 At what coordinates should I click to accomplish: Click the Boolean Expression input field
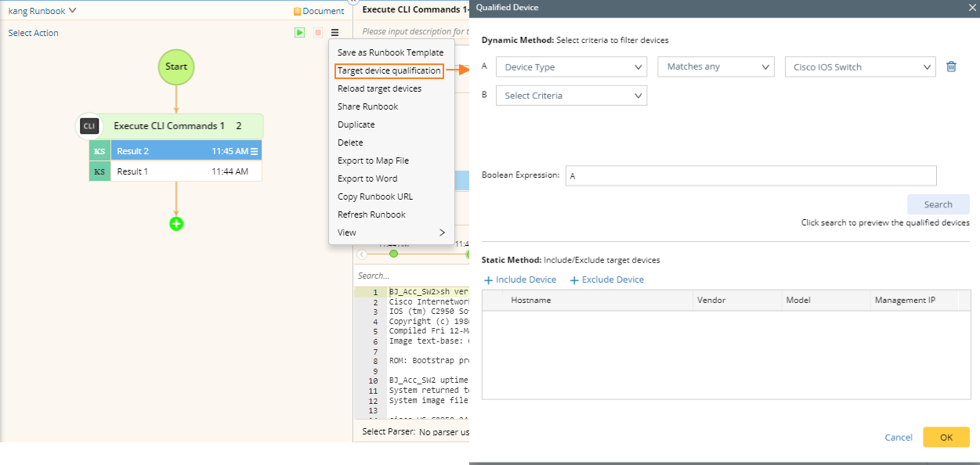(x=750, y=175)
